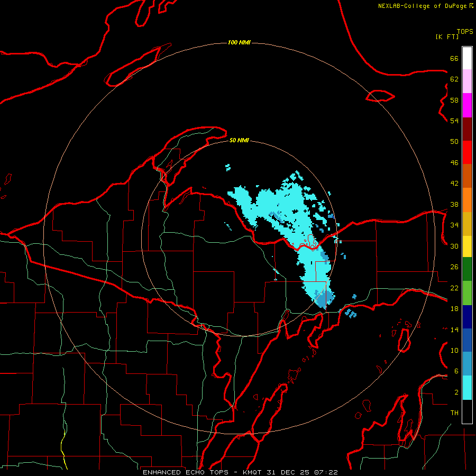
Task: Select the cyan legend swatch at the bottom
Action: pos(467,388)
